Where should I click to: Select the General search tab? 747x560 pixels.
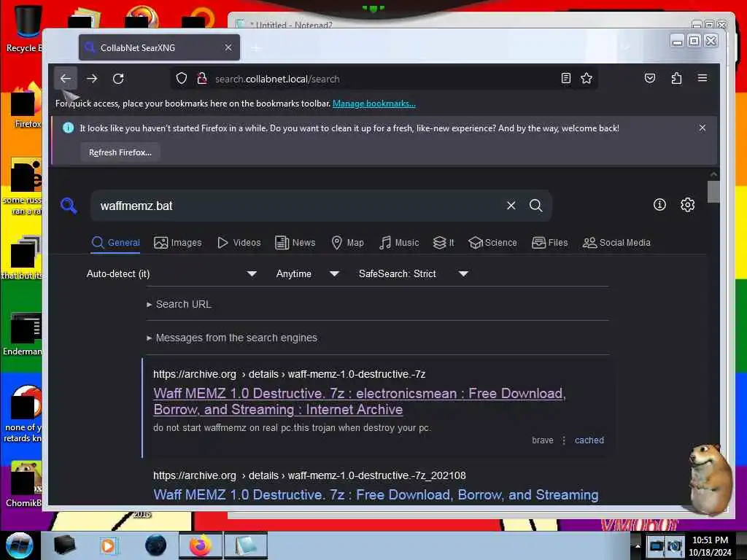[116, 242]
